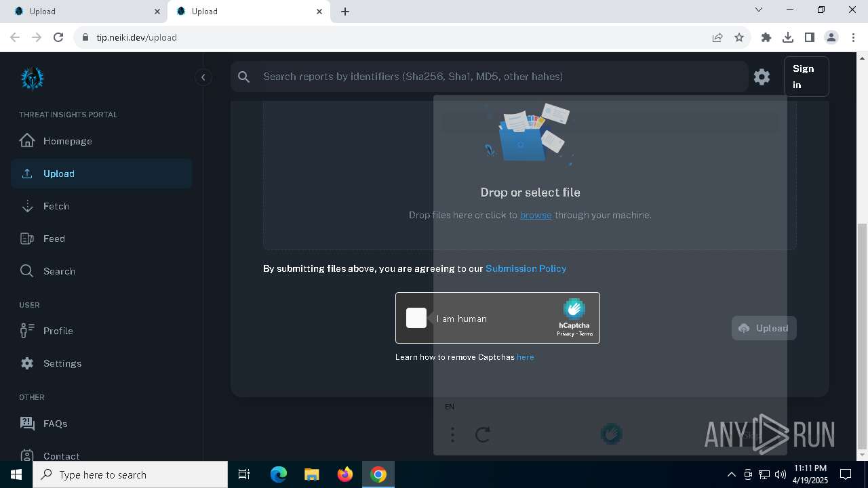Close the first Upload browser tab
This screenshot has width=868, height=488.
click(x=157, y=12)
